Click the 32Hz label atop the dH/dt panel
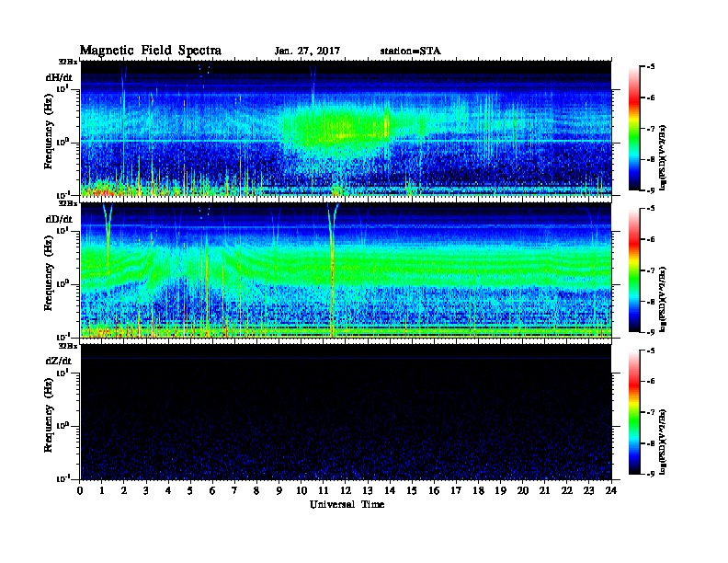 point(67,62)
